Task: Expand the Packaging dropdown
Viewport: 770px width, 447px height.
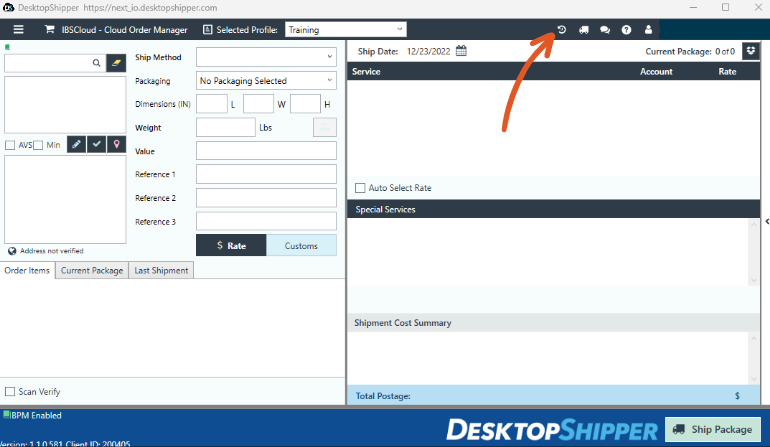Action: point(266,81)
